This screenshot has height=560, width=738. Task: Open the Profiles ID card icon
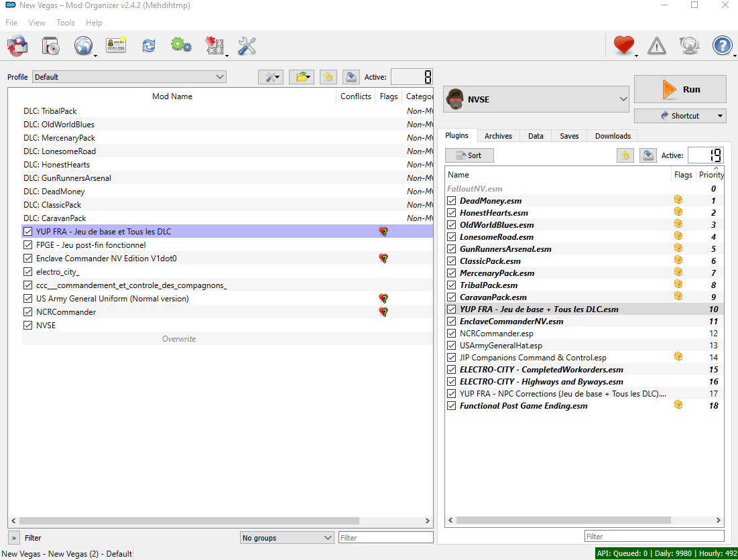(116, 46)
